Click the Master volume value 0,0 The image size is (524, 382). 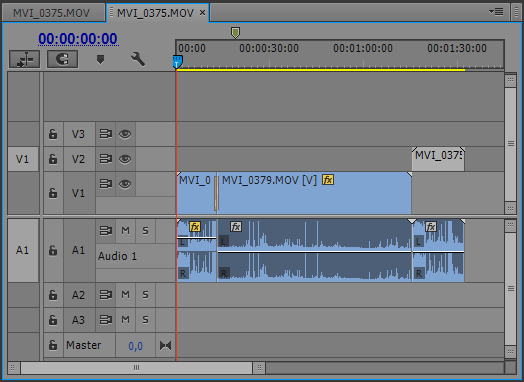(x=135, y=346)
